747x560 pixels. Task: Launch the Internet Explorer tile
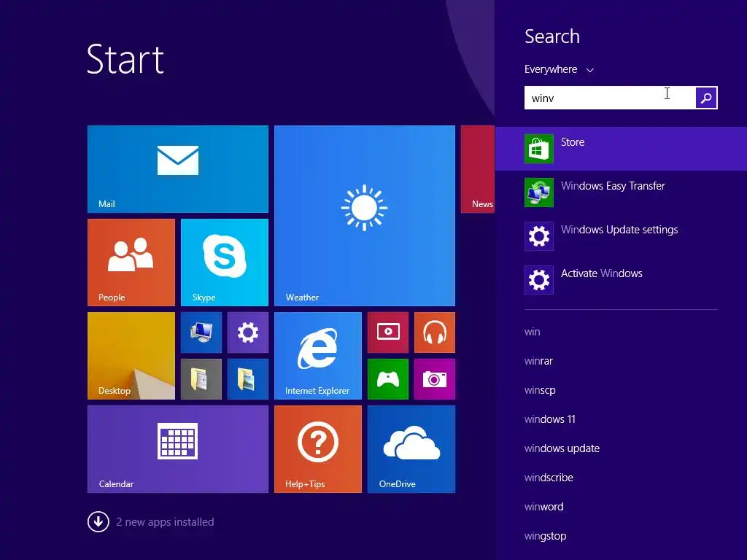(x=318, y=356)
